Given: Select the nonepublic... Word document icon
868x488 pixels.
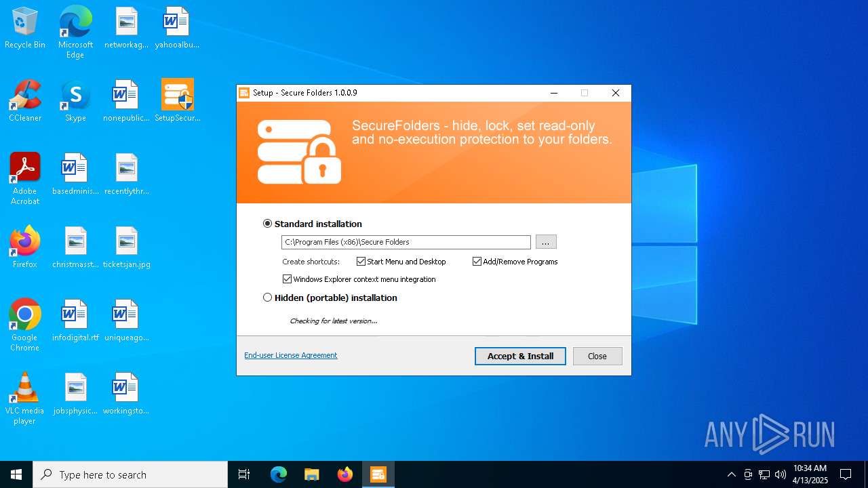Looking at the screenshot, I should click(126, 102).
